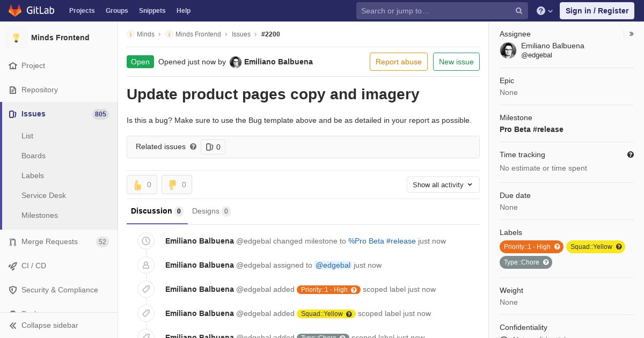The height and width of the screenshot is (338, 644).
Task: Click the tag icon beside Priority label activity
Action: (145, 290)
